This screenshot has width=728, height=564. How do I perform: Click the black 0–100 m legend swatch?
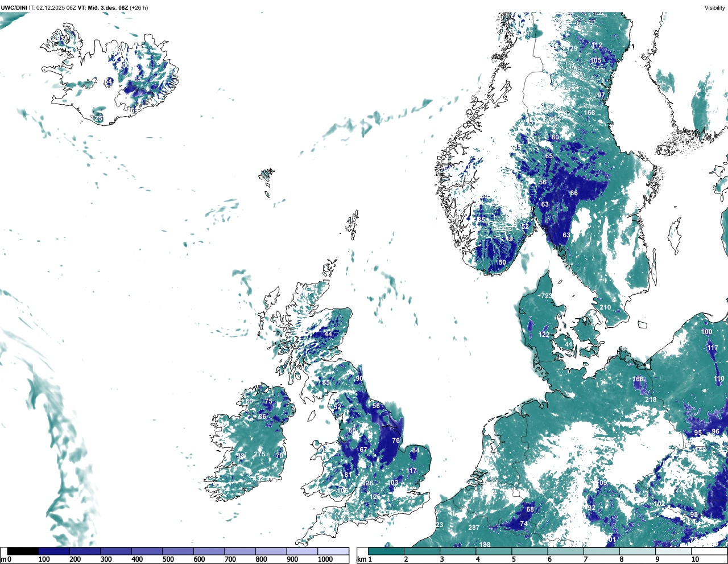(x=23, y=551)
